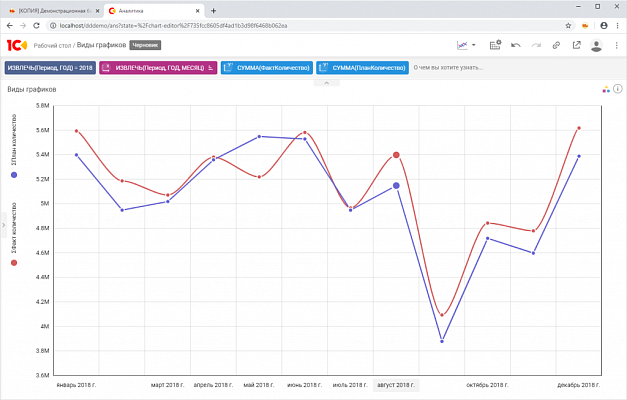Click the chart info icon

[618, 89]
